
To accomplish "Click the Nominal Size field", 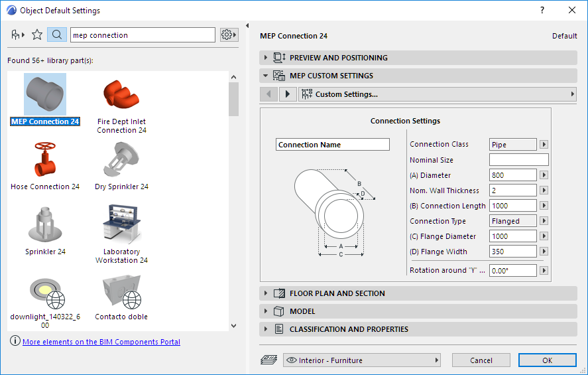I will pos(518,159).
